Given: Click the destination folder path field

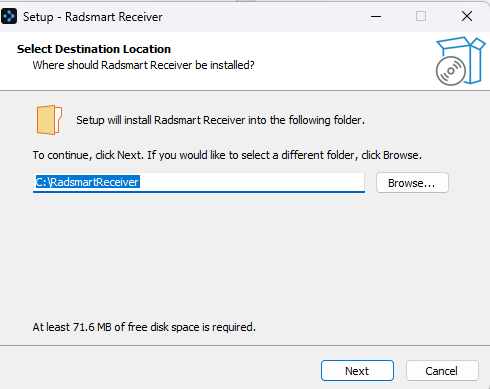Looking at the screenshot, I should (199, 182).
